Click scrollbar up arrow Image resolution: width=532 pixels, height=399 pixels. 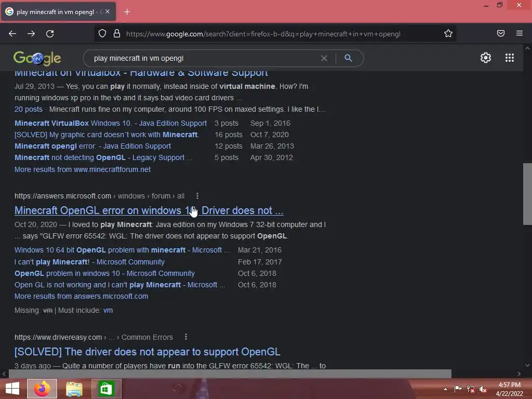(527, 48)
